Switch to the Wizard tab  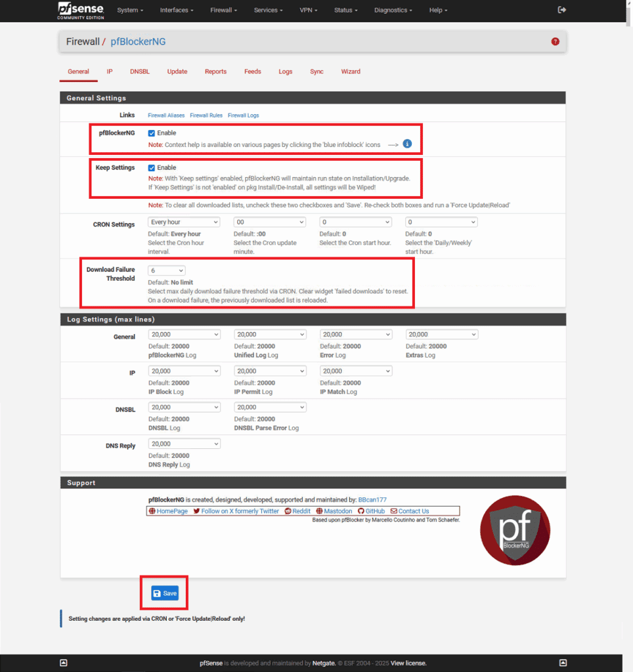point(351,72)
